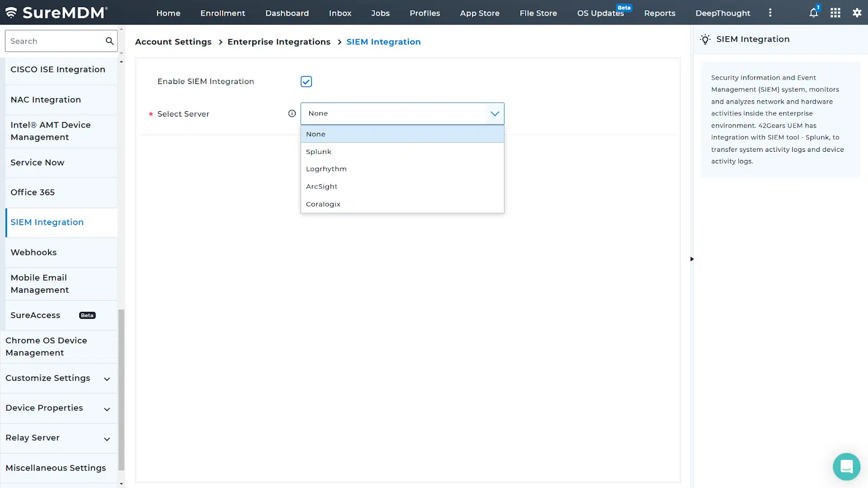Click Account Settings breadcrumb
868x488 pixels.
(x=173, y=42)
